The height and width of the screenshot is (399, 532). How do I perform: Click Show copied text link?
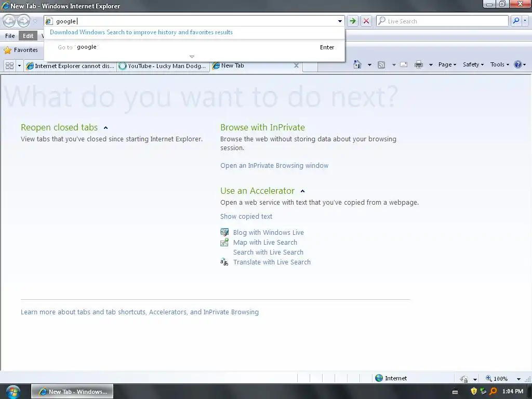246,217
